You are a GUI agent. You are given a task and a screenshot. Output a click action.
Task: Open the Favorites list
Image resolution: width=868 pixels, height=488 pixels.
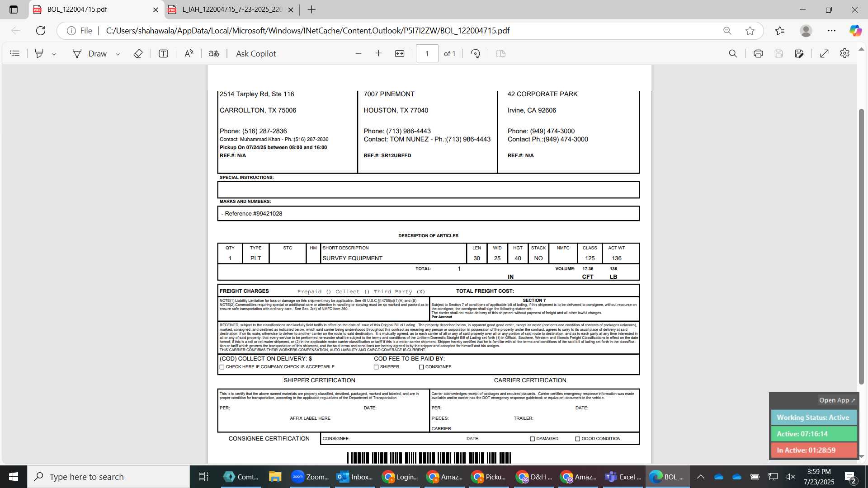780,31
